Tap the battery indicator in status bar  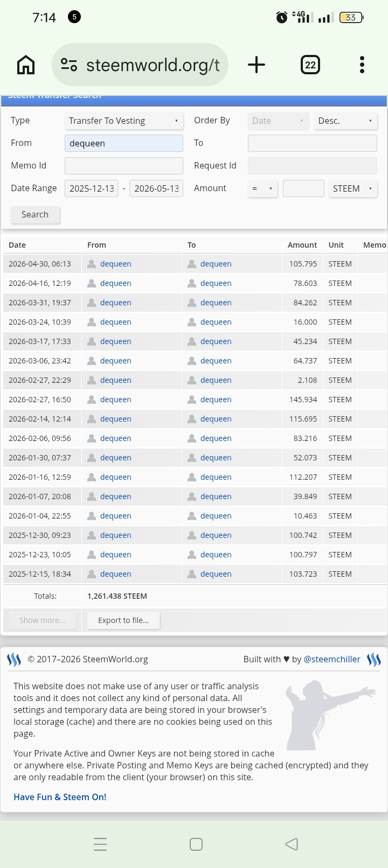point(351,18)
